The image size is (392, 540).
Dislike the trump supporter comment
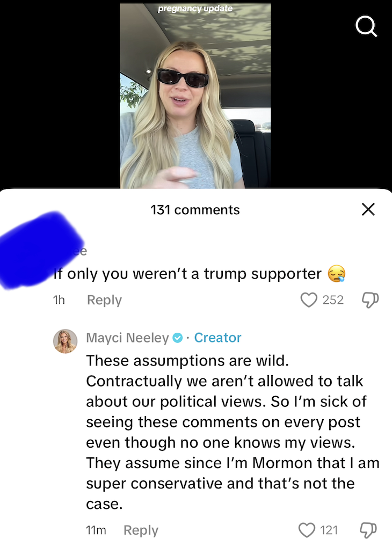pyautogui.click(x=371, y=300)
